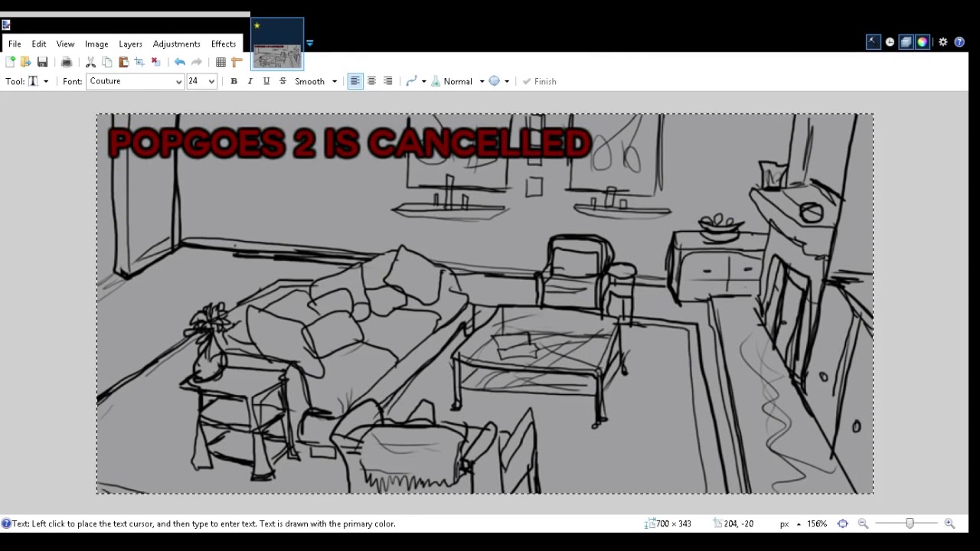Image resolution: width=980 pixels, height=551 pixels.
Task: Toggle the pixel grid display
Action: (220, 62)
